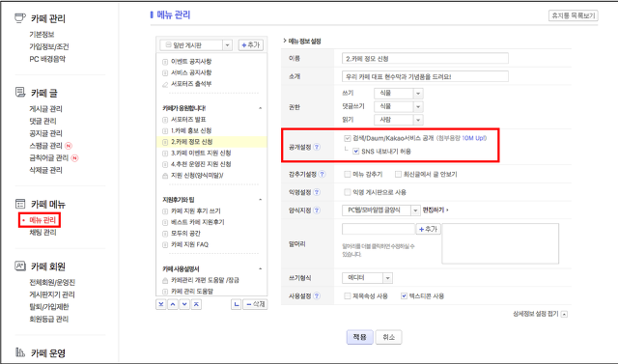Click the 카페 글 document icon
The width and height of the screenshot is (618, 364).
(20, 92)
